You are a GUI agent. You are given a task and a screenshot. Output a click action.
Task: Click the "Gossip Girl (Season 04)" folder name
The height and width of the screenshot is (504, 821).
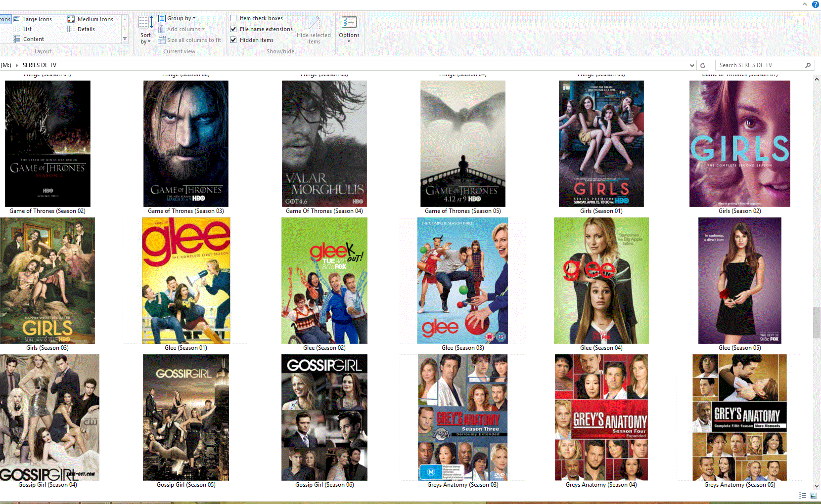click(47, 485)
